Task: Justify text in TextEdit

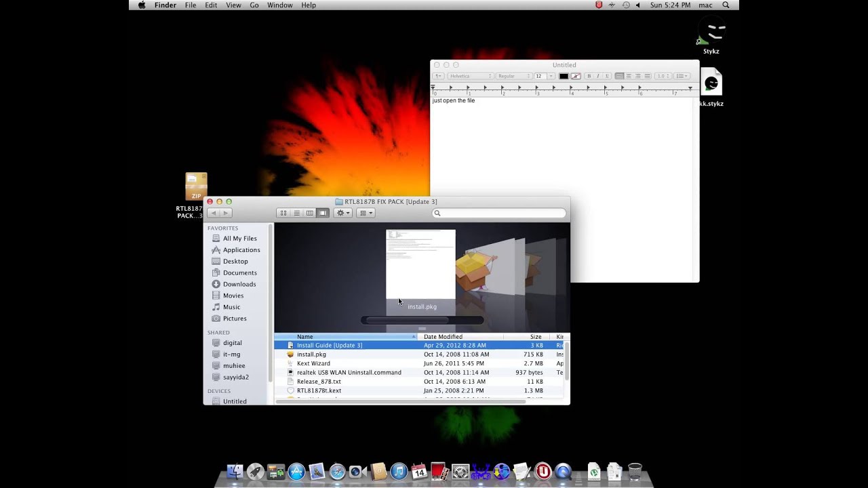Action: click(x=648, y=76)
